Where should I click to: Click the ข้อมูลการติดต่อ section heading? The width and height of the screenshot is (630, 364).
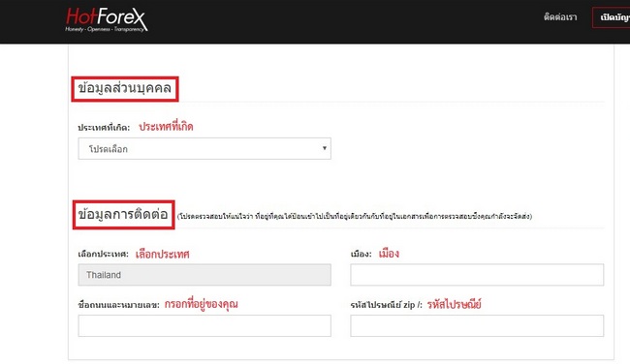point(123,214)
